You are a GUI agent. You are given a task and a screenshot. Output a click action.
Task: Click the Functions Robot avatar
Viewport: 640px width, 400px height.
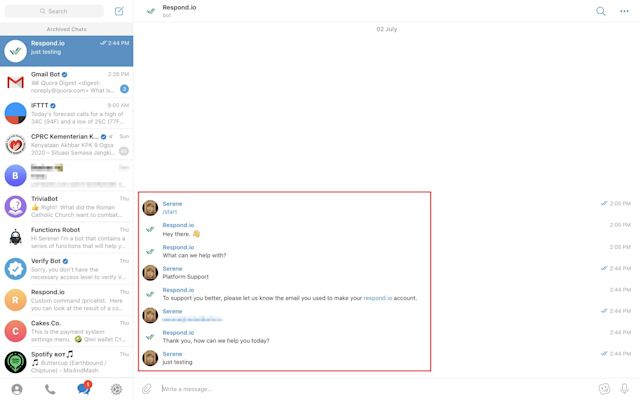16,238
